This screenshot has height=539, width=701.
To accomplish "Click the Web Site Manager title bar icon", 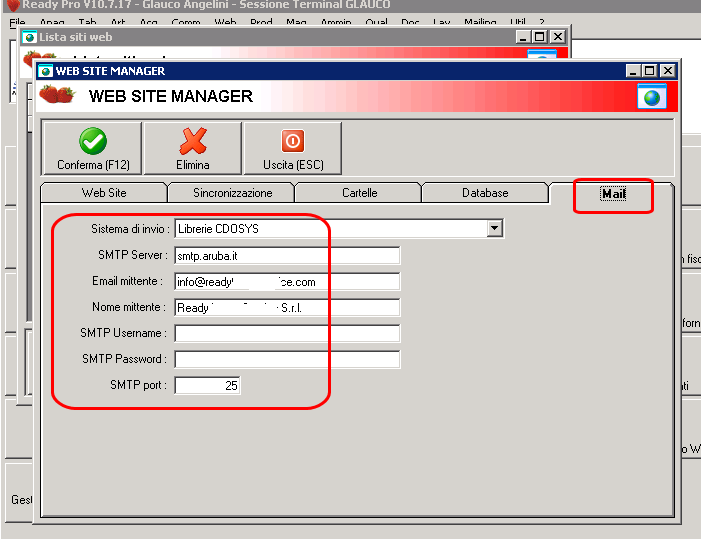I will tap(45, 71).
